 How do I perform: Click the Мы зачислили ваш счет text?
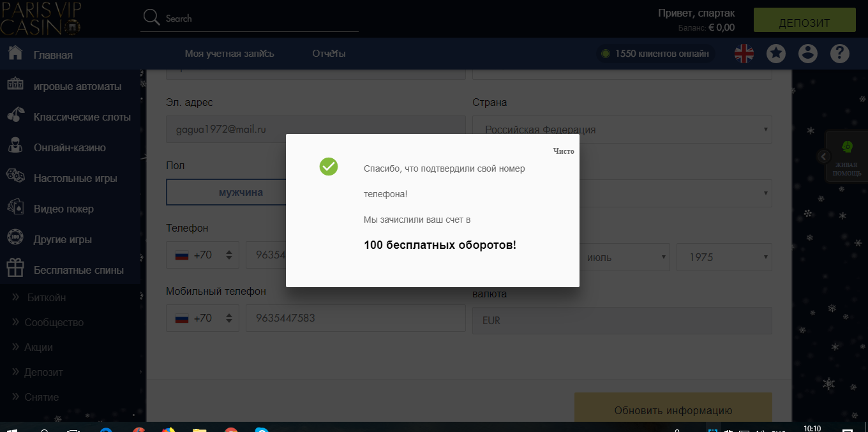pos(417,220)
